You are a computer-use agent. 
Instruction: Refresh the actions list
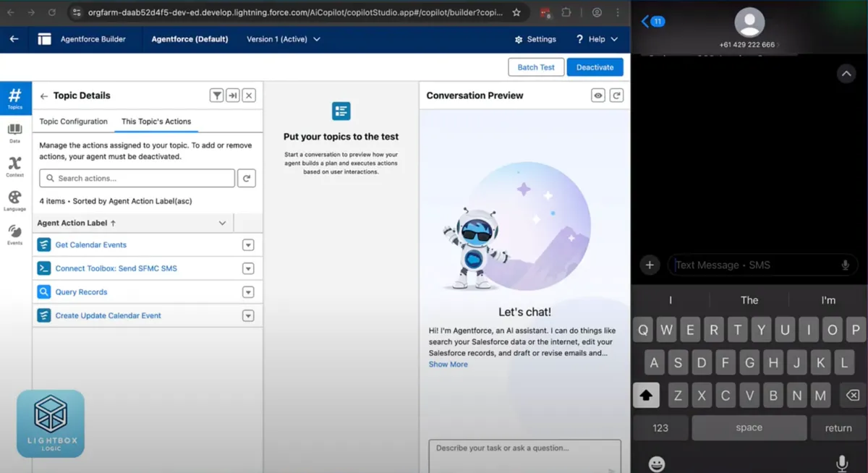coord(247,178)
